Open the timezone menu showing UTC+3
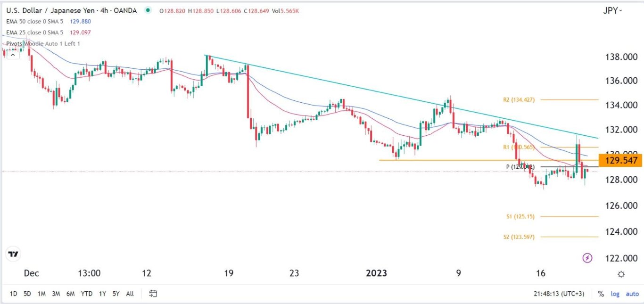 [556, 294]
